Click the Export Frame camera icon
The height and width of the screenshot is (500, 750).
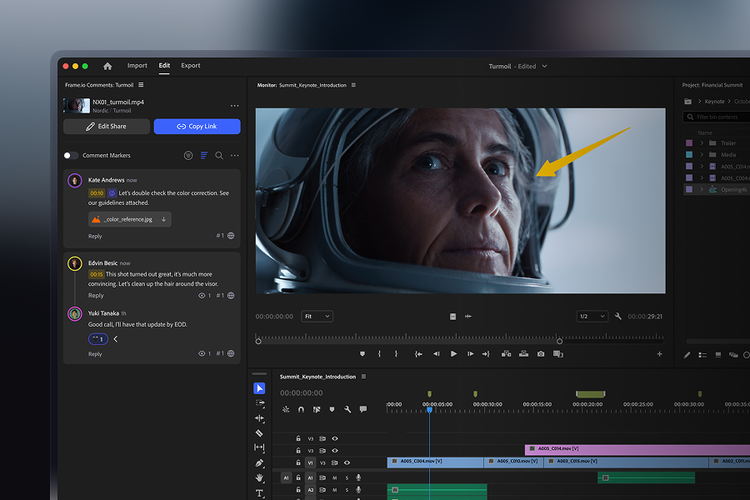[x=541, y=354]
